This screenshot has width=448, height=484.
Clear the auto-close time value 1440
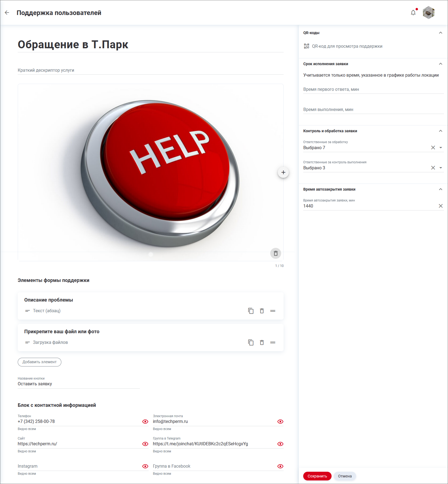coord(440,206)
